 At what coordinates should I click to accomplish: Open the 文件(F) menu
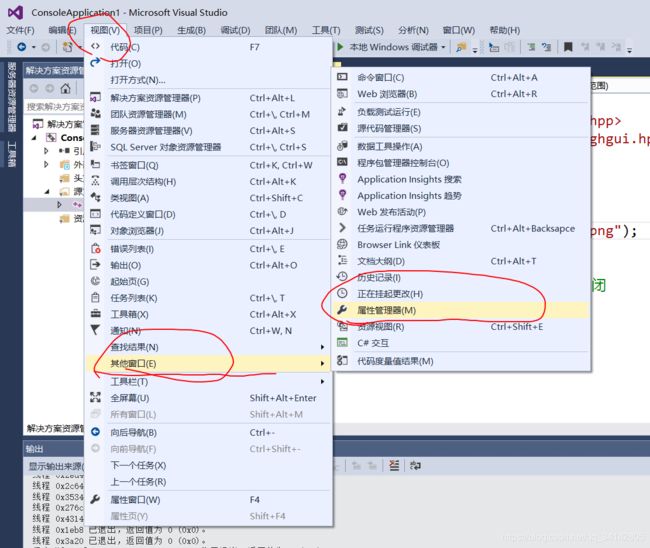[x=20, y=30]
